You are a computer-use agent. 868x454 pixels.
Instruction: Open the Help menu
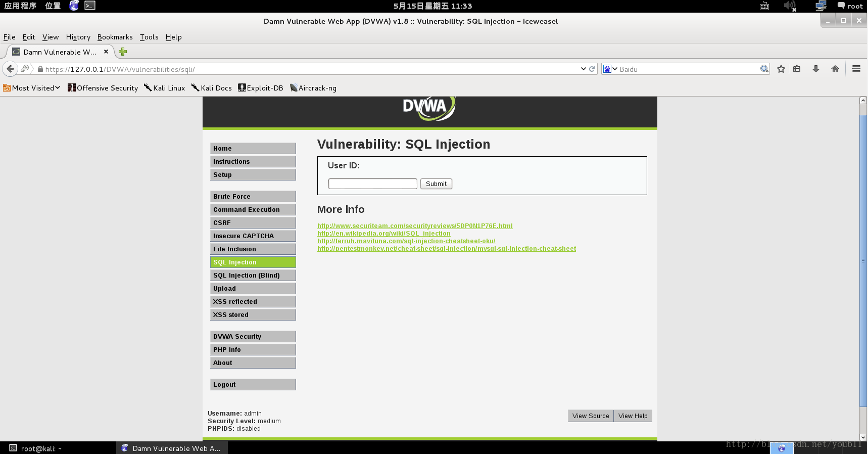tap(173, 37)
